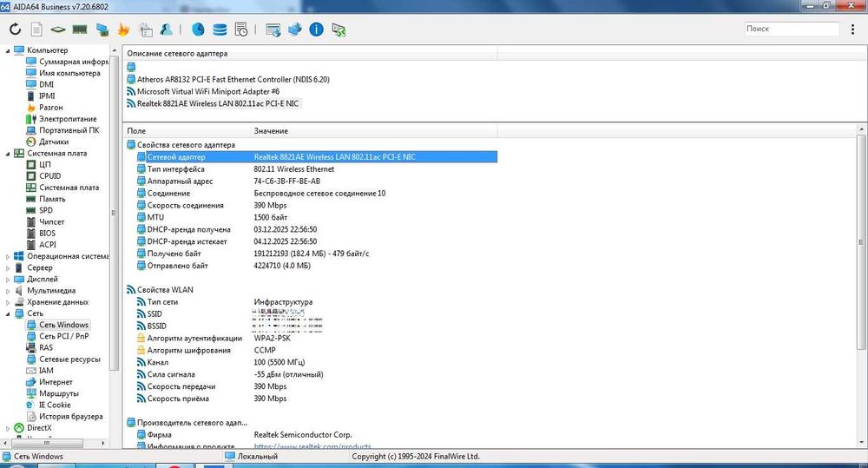Click the blue globe pie toolbar icon

[198, 30]
